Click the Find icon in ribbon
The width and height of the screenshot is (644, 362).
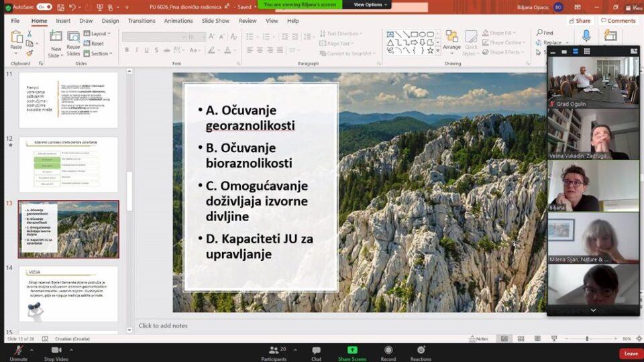coord(545,32)
